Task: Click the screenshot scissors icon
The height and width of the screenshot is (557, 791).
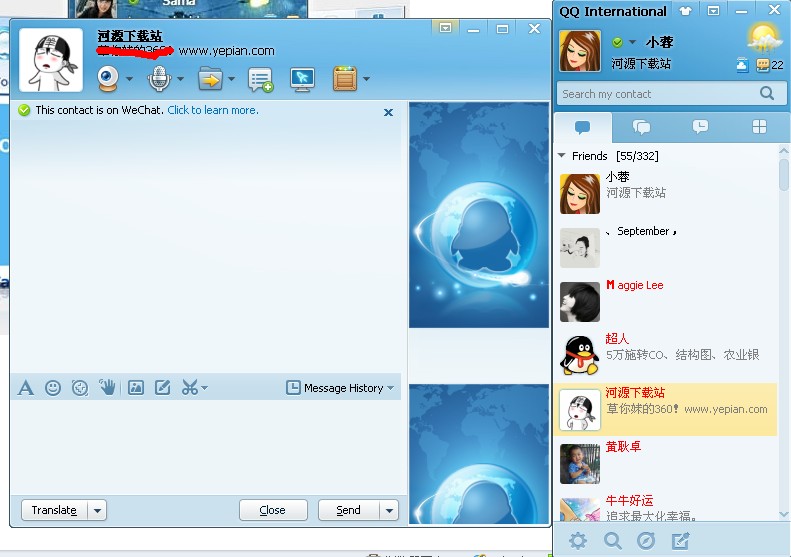Action: point(190,387)
